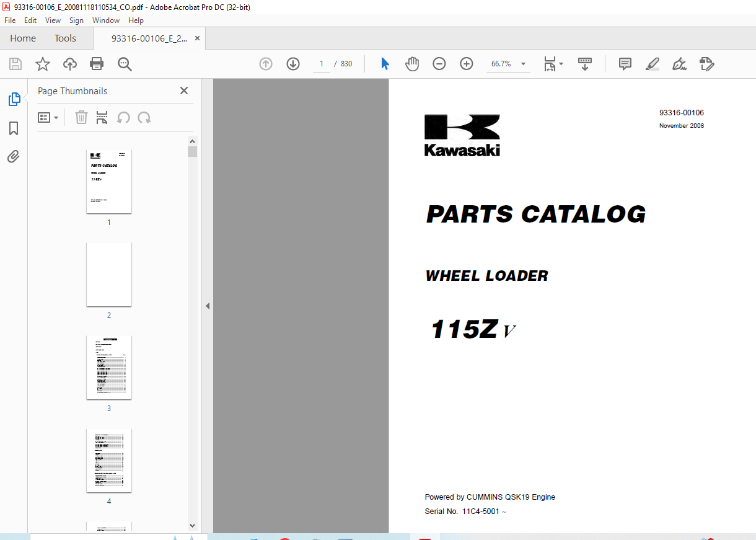
Task: Select the Hand pan tool
Action: tap(412, 64)
